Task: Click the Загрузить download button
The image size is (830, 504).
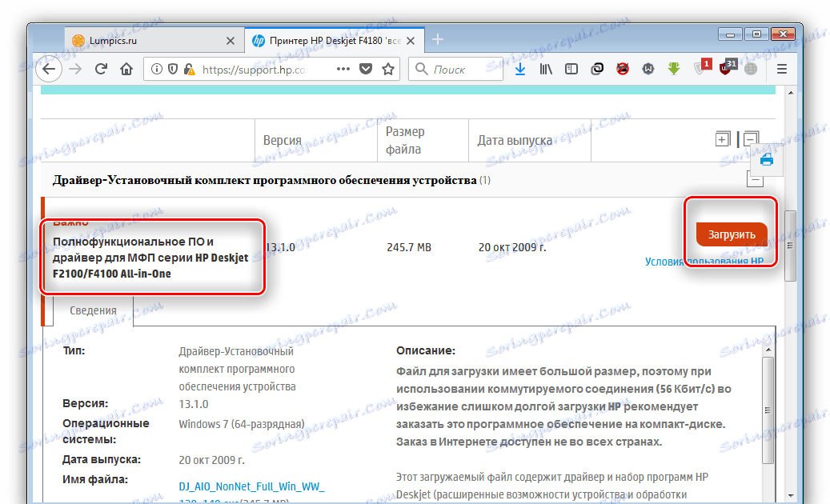Action: 732,235
